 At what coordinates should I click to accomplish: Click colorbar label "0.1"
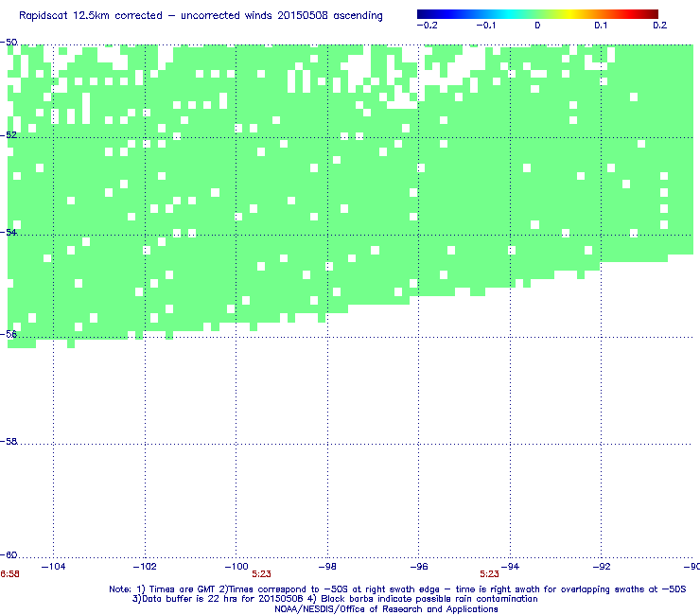(601, 26)
